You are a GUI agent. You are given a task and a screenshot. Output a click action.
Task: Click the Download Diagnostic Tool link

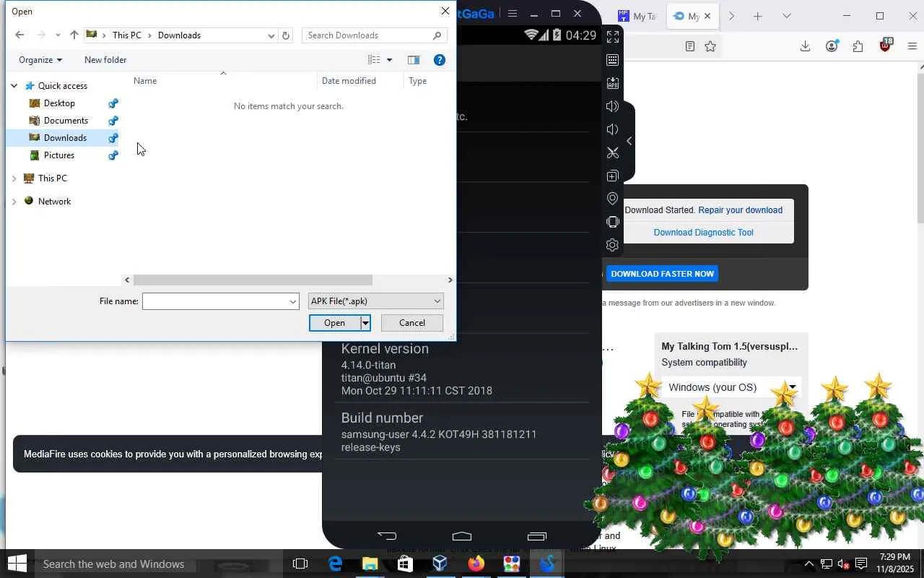pos(703,233)
